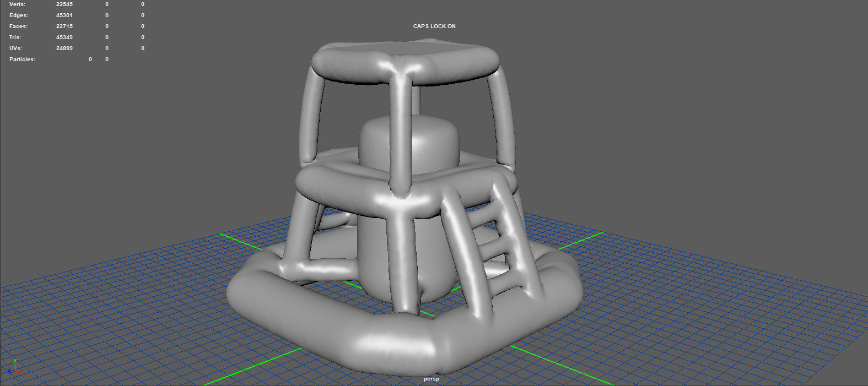Screen dimensions: 868x386
Task: Click the Verts: label in heads-up display
Action: pos(17,4)
